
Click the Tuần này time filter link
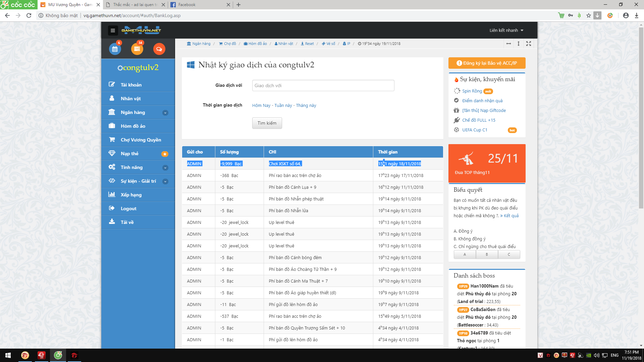(x=283, y=105)
